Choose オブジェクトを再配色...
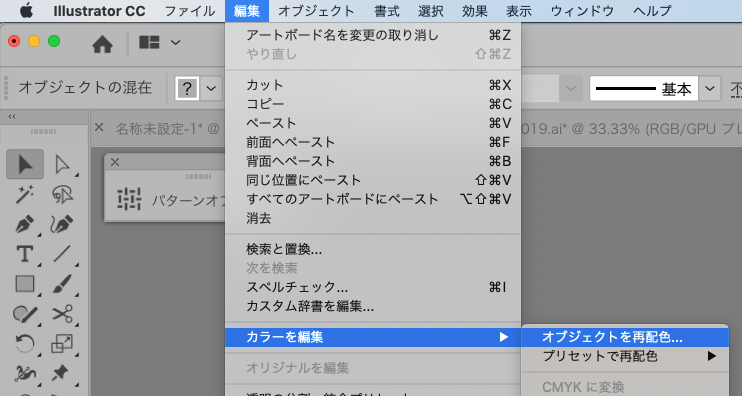The image size is (742, 396). 625,337
